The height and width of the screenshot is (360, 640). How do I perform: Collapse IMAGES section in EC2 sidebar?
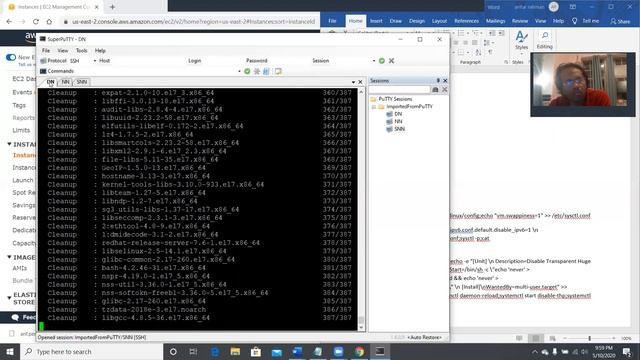[9, 257]
